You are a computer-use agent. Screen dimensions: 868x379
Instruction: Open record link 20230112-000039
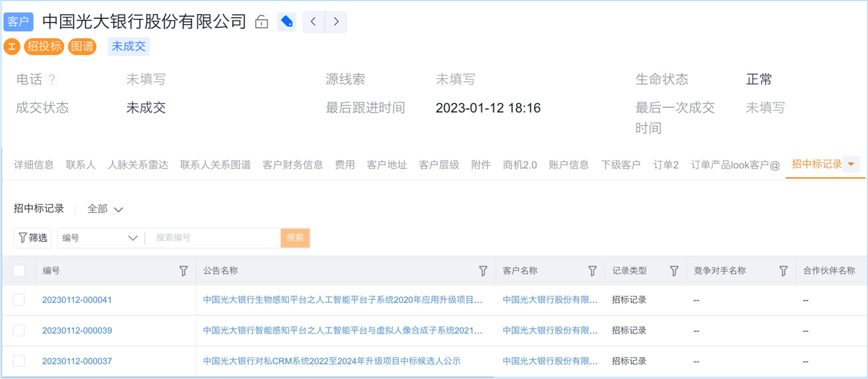(x=77, y=331)
